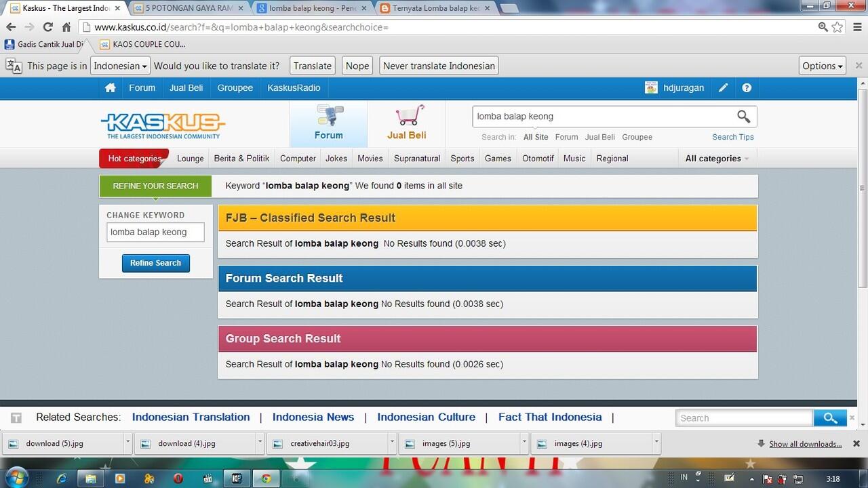The image size is (868, 488).
Task: Select the Jual Beli cart icon tile
Action: [x=407, y=124]
